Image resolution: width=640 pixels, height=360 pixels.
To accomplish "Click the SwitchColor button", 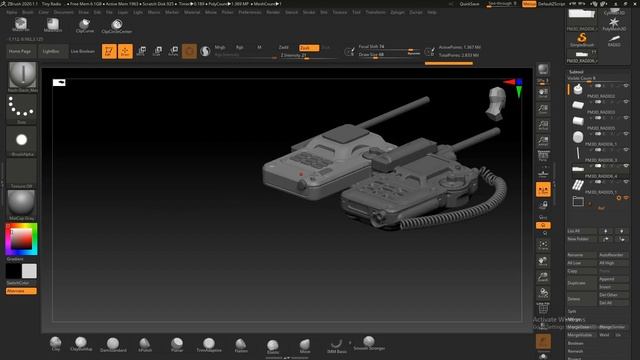I will 21,283.
